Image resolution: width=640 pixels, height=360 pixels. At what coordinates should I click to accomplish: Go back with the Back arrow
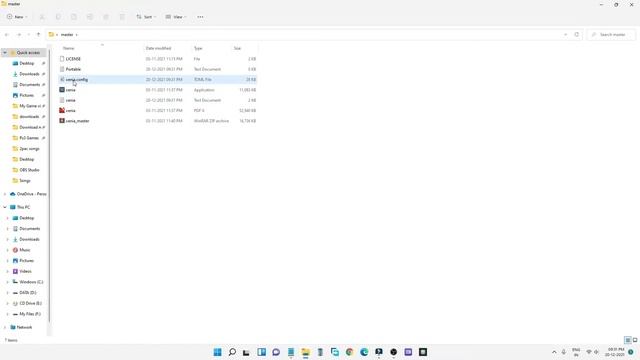tap(7, 35)
